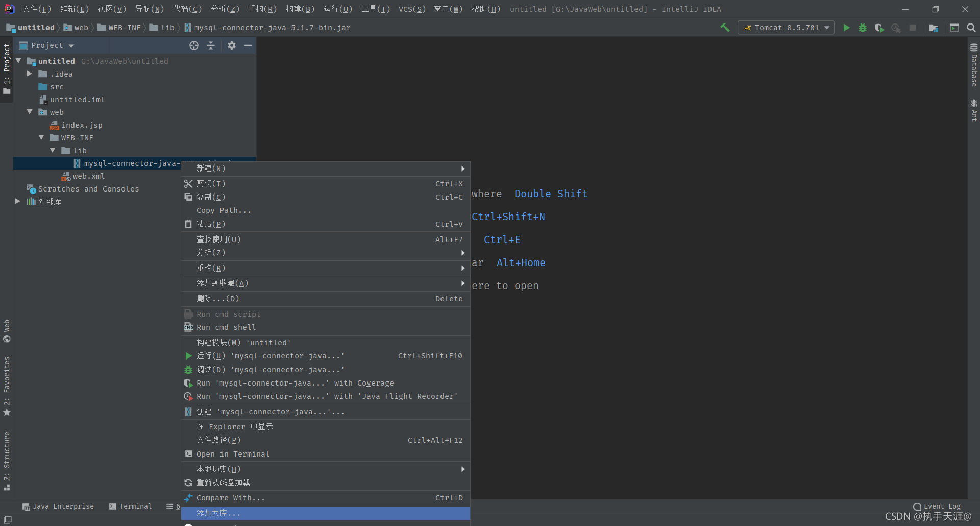Open the Event Log
Viewport: 980px width, 526px height.
[937, 506]
